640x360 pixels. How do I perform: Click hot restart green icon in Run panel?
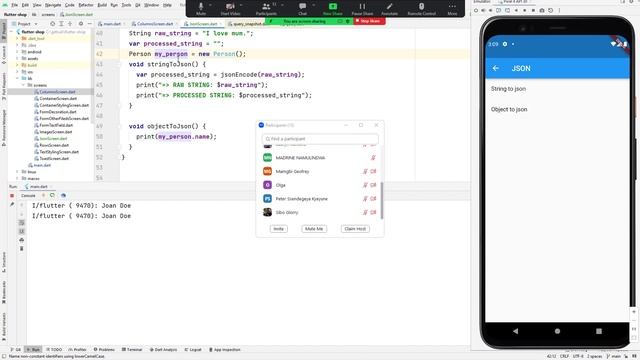click(52, 196)
